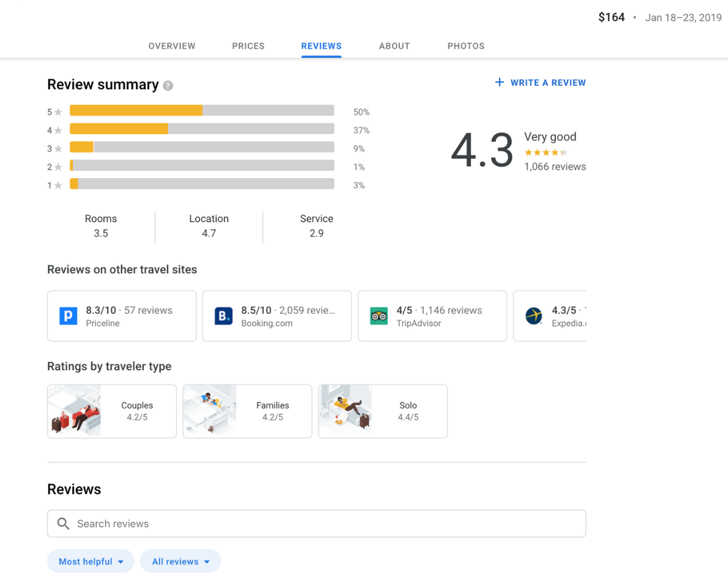The width and height of the screenshot is (728, 580).
Task: Select the About tab
Action: pyautogui.click(x=394, y=46)
